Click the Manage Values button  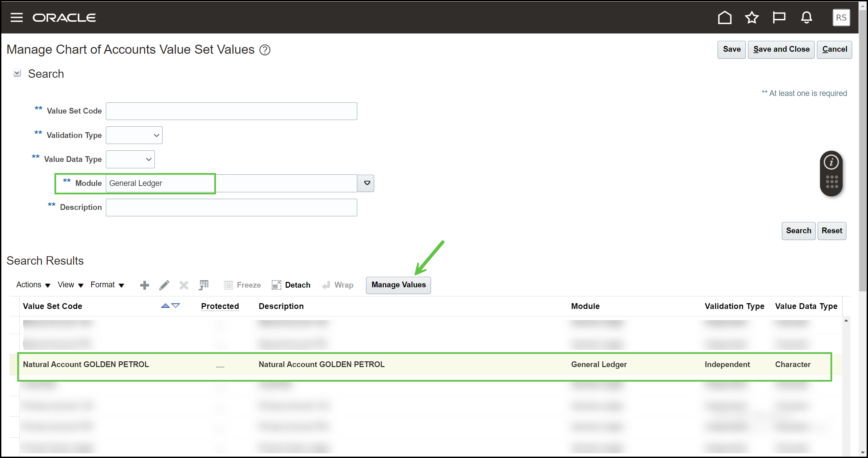(x=398, y=285)
